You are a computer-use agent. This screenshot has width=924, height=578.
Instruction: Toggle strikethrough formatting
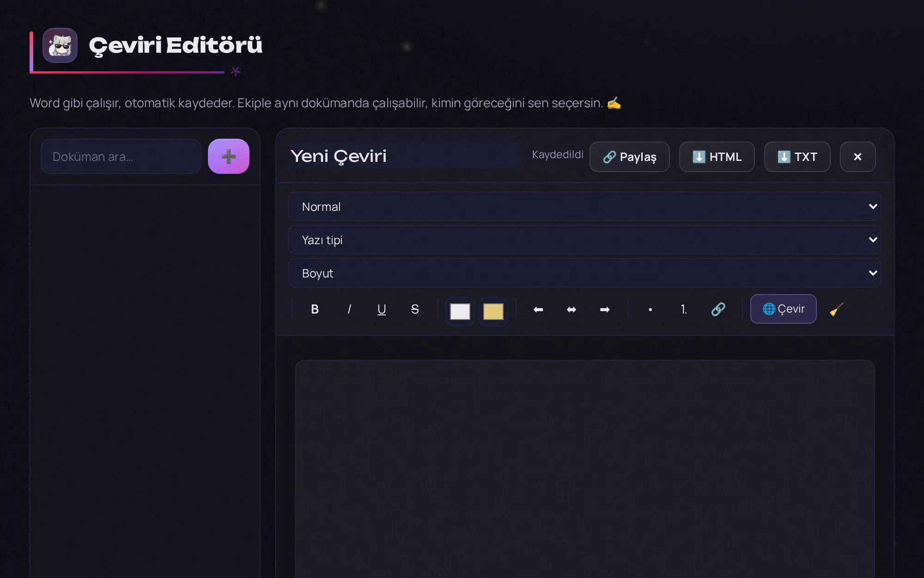click(415, 309)
